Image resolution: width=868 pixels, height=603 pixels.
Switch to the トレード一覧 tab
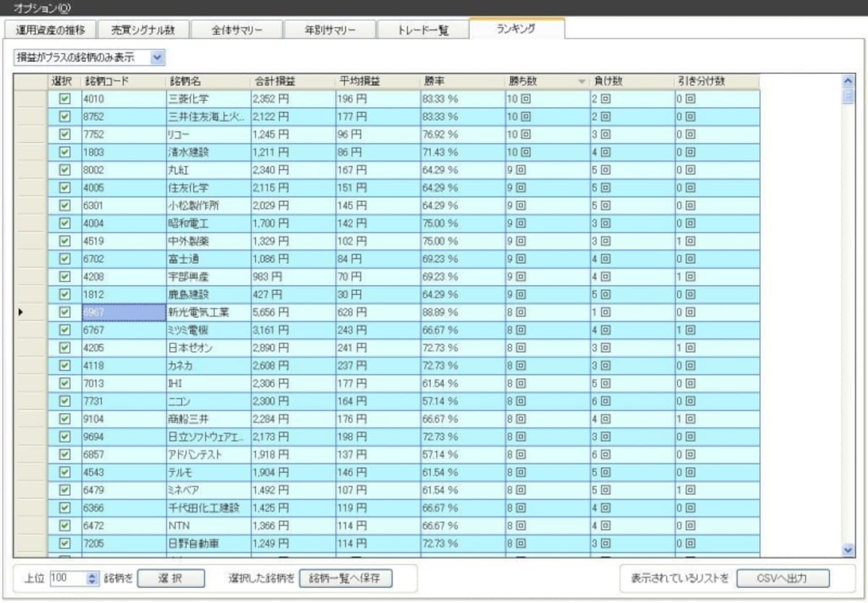coord(423,30)
